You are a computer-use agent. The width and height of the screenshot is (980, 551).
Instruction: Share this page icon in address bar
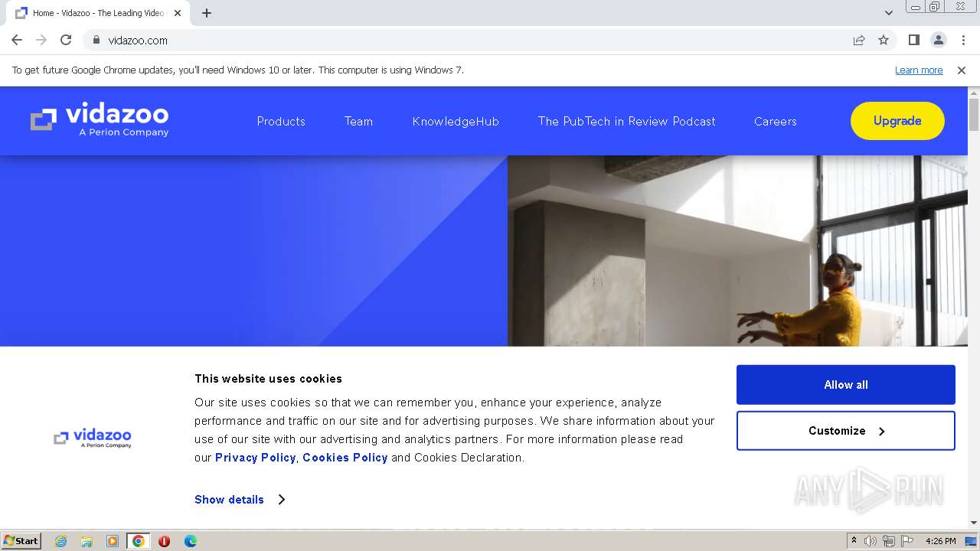(x=859, y=40)
